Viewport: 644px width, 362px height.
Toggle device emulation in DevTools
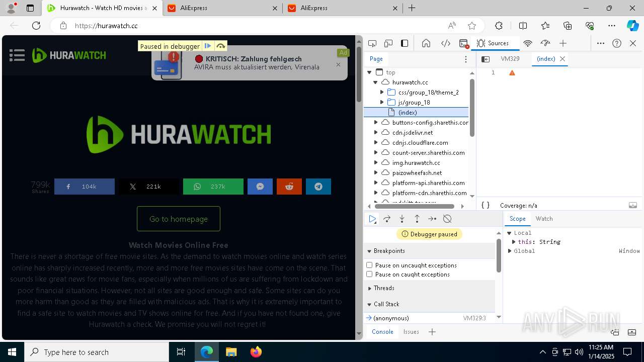click(x=388, y=43)
